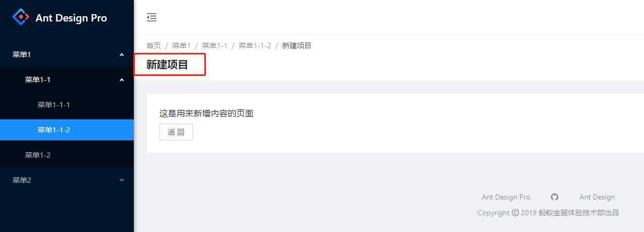Click the 返回 button
This screenshot has height=232, width=644.
pyautogui.click(x=176, y=132)
